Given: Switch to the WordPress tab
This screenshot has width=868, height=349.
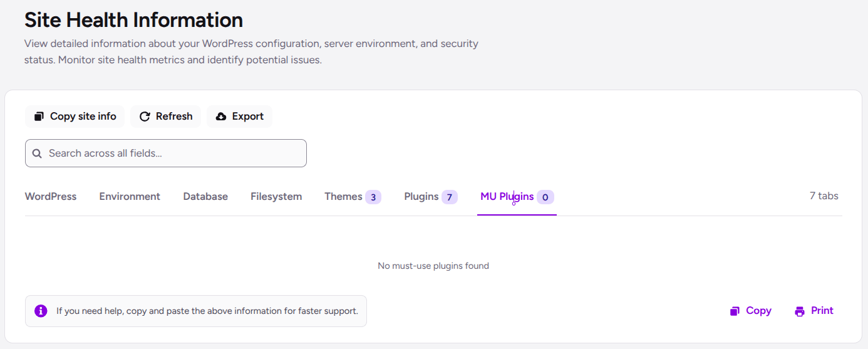Looking at the screenshot, I should [51, 197].
